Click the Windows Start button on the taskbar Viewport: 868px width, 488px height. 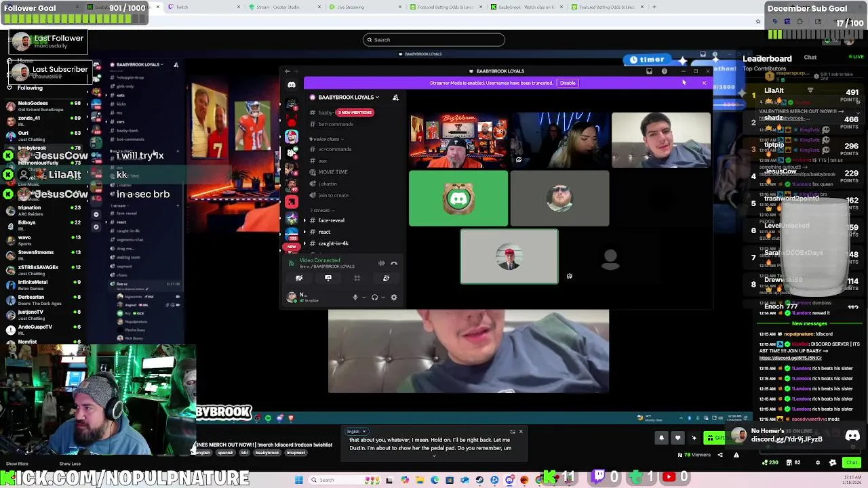click(299, 480)
